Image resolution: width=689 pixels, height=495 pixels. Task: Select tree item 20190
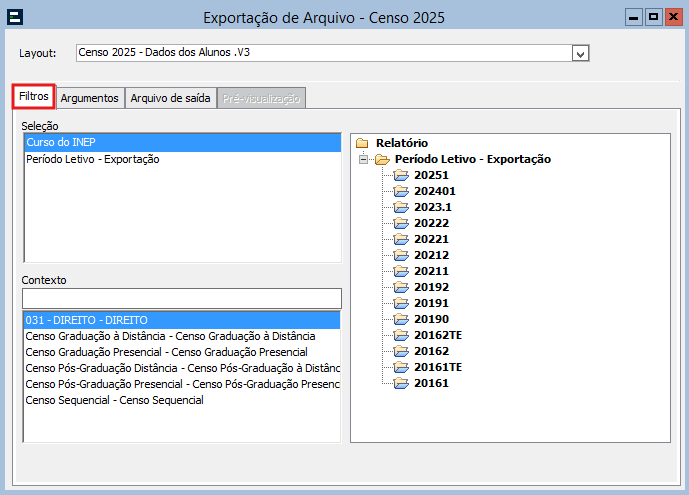(x=432, y=319)
